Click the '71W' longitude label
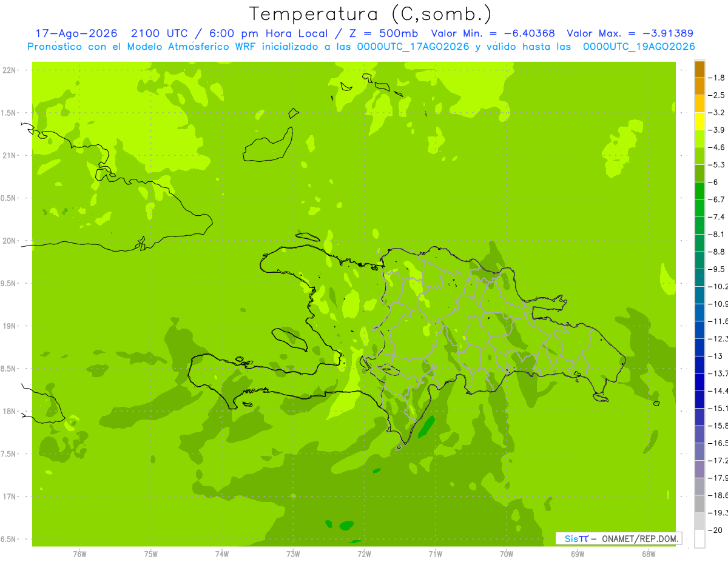The width and height of the screenshot is (728, 562). [435, 554]
